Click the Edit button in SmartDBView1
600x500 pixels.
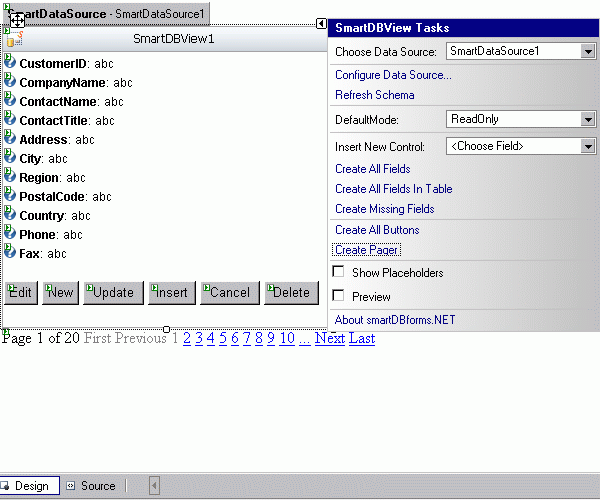(21, 293)
